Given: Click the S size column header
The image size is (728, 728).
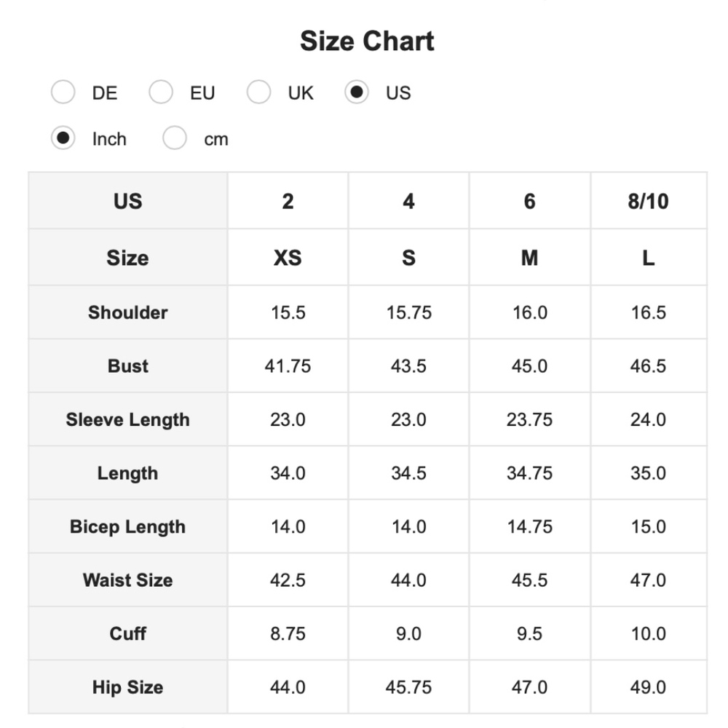Looking at the screenshot, I should [x=408, y=258].
